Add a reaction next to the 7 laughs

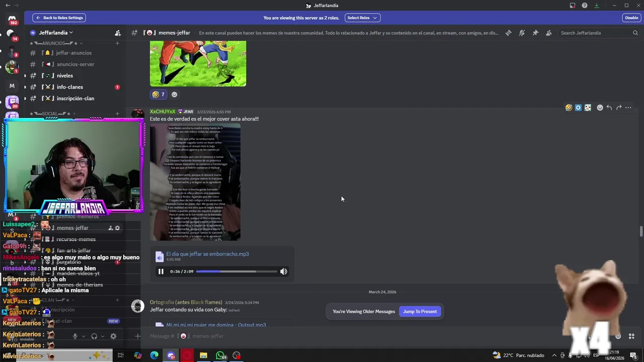coord(175,95)
